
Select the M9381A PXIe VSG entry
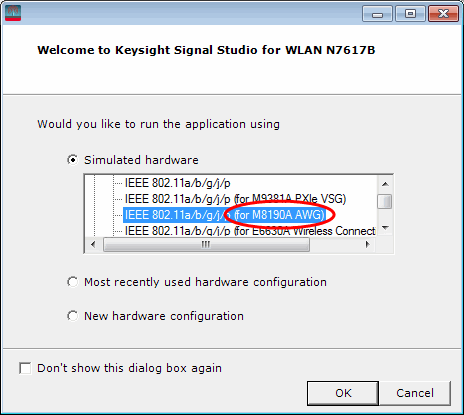tap(235, 199)
